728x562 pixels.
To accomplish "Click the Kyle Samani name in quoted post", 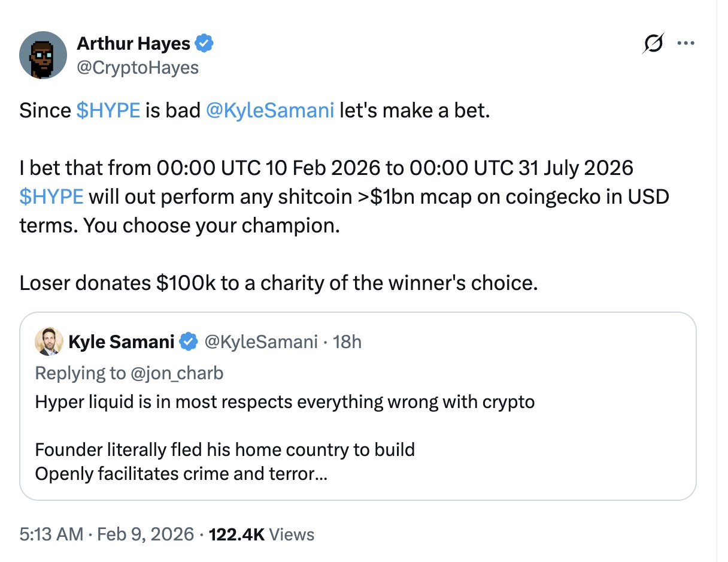I will point(122,342).
